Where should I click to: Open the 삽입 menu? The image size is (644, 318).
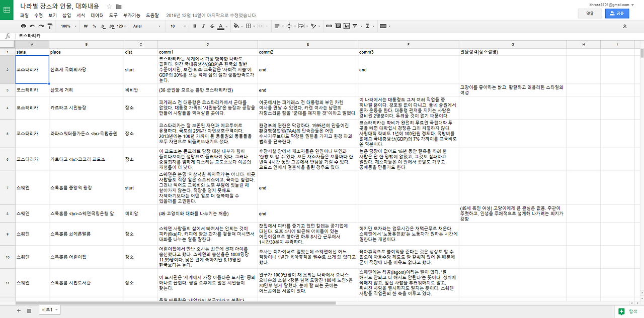66,16
